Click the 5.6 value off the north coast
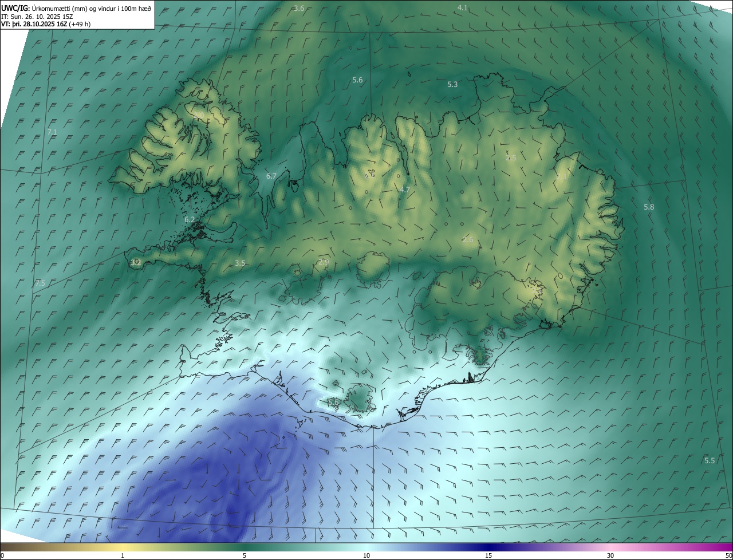Image resolution: width=733 pixels, height=560 pixels. click(x=357, y=80)
